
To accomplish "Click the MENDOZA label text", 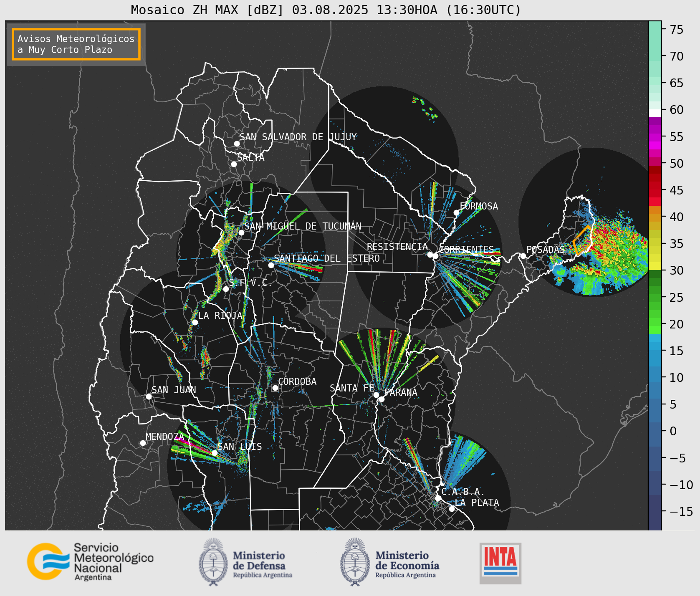I will [164, 437].
